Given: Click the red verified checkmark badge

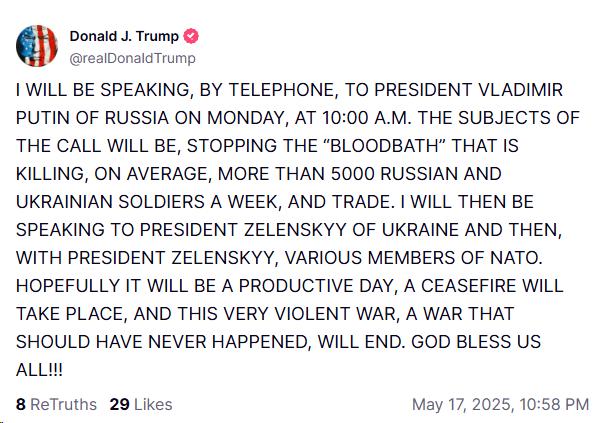Looking at the screenshot, I should pyautogui.click(x=191, y=36).
